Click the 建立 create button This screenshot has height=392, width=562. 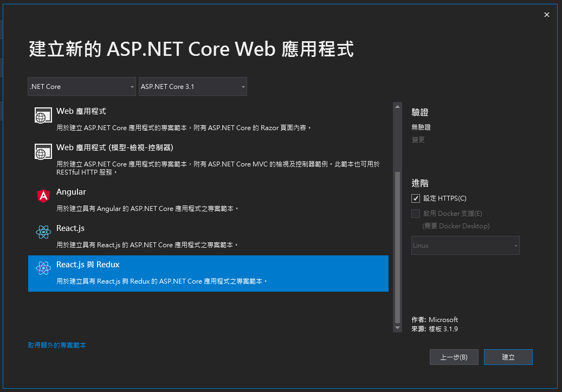(x=508, y=357)
